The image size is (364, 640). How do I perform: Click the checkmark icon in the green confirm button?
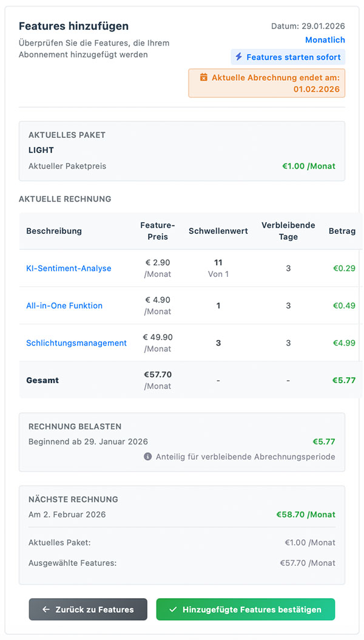pos(173,610)
